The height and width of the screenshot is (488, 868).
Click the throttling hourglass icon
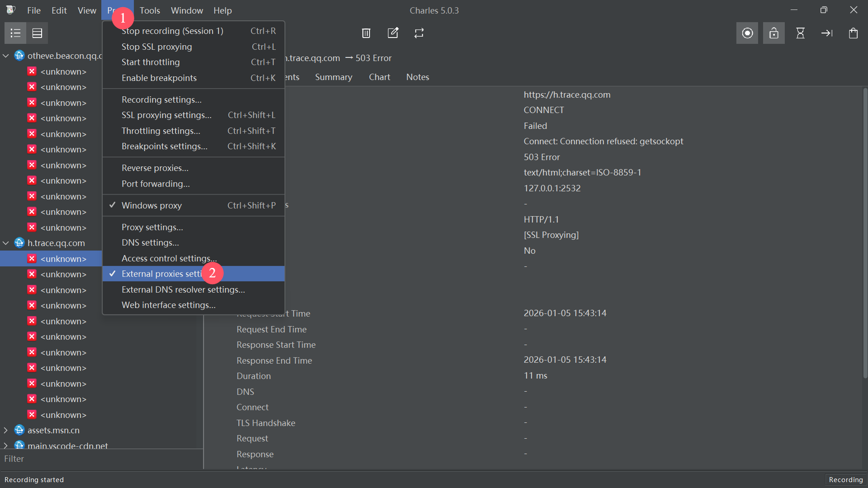tap(800, 33)
